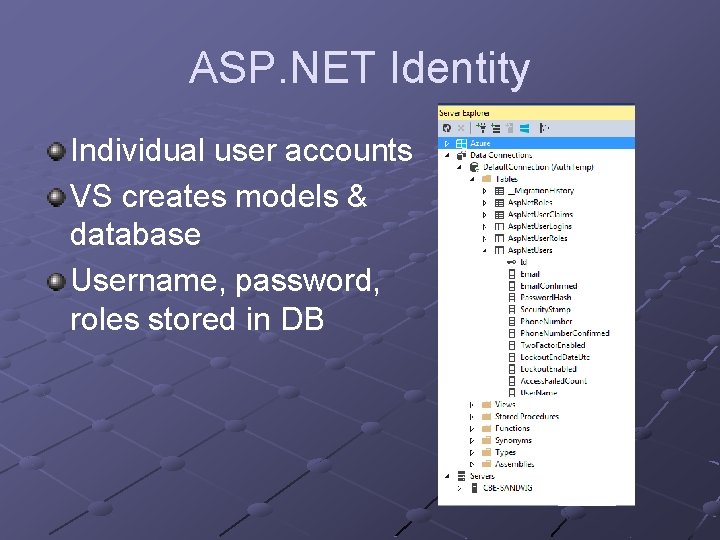Select the AspNetUserLogins table label
The height and width of the screenshot is (540, 720).
click(x=540, y=226)
